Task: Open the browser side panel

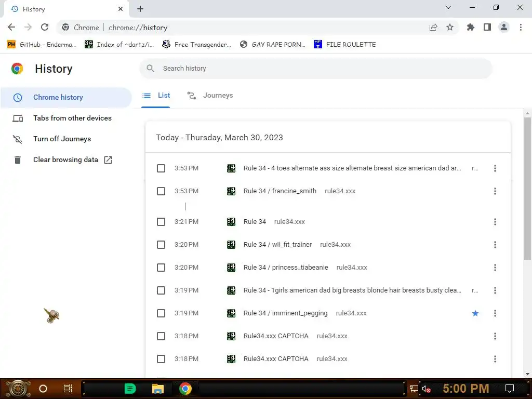Action: click(x=487, y=27)
